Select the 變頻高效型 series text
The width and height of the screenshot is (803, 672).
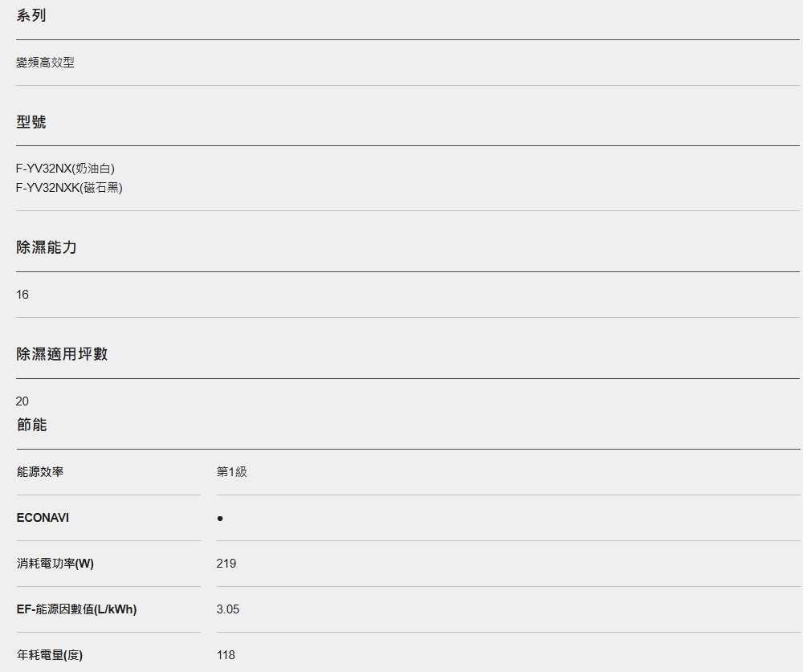[x=45, y=63]
